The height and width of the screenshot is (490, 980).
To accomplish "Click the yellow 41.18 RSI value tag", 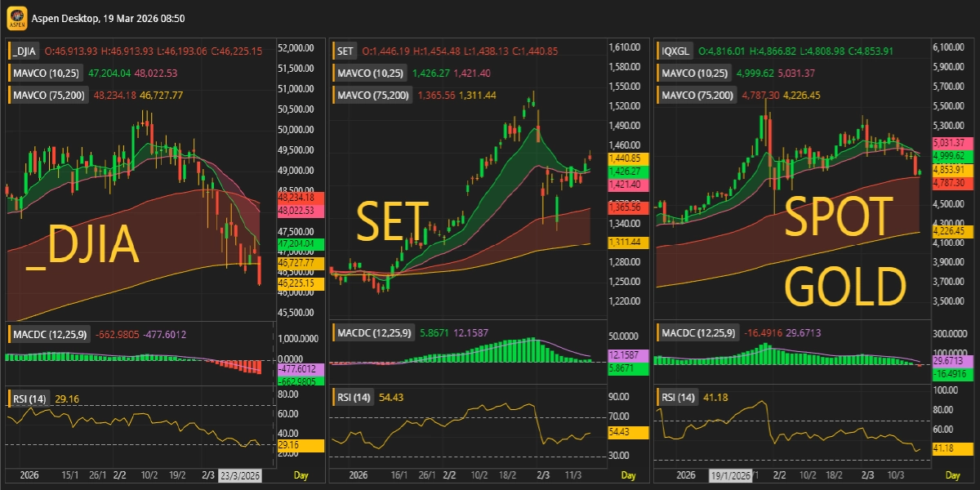I will coord(954,448).
